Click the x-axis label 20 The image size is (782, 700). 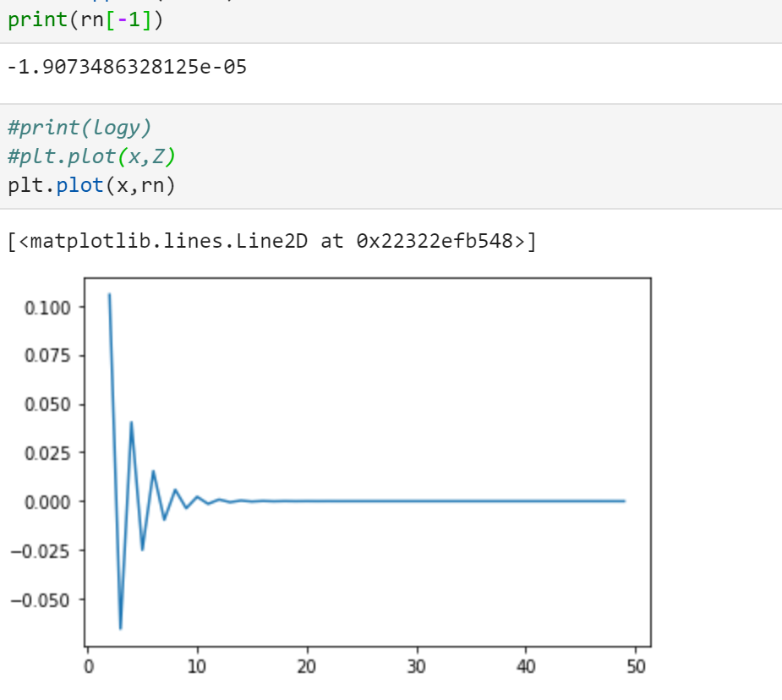307,666
